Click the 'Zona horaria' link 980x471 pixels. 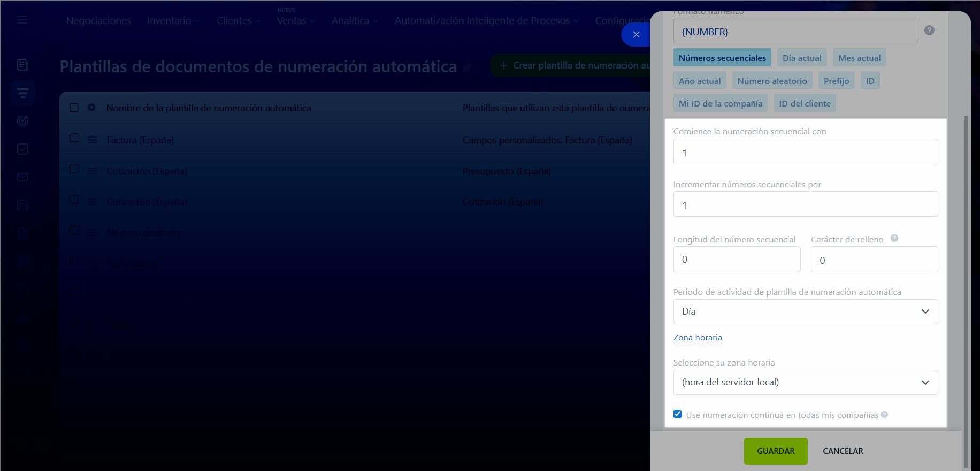coord(698,338)
